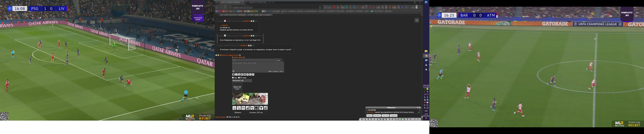Open File Explorer from the taskbar
The width and height of the screenshot is (644, 134).
426,51
